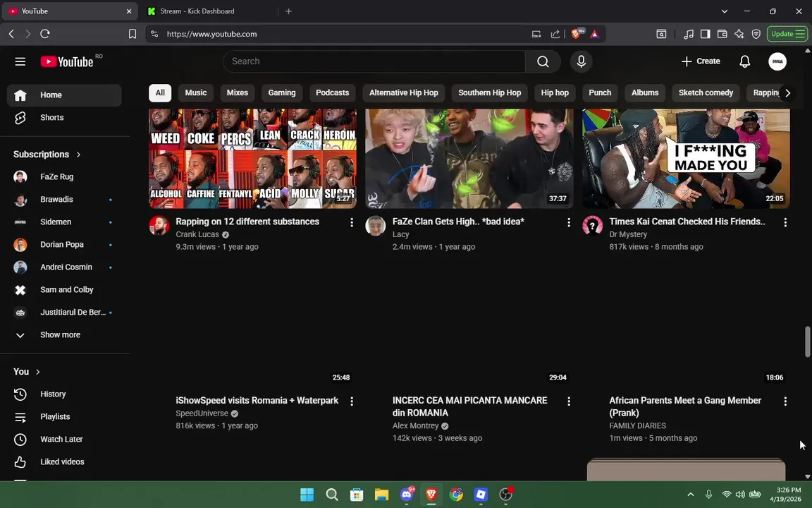812x508 pixels.
Task: Click the Brave Shields lion icon
Action: (x=576, y=34)
